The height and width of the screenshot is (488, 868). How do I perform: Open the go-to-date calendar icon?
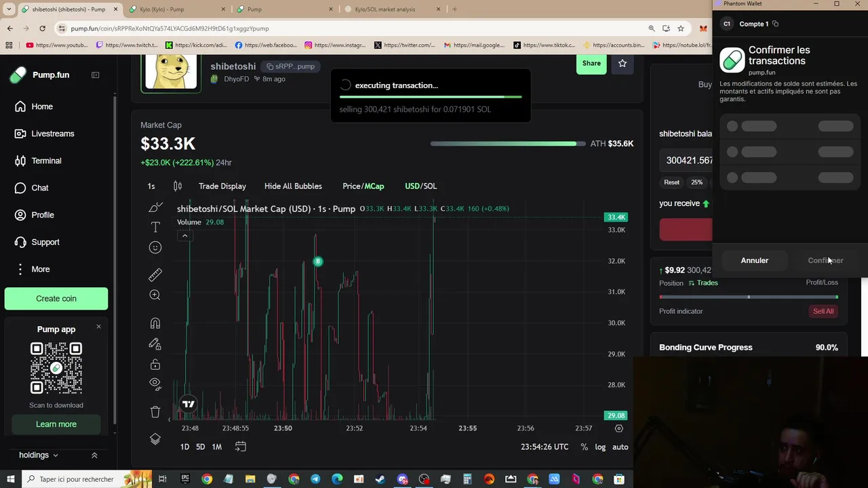(240, 447)
